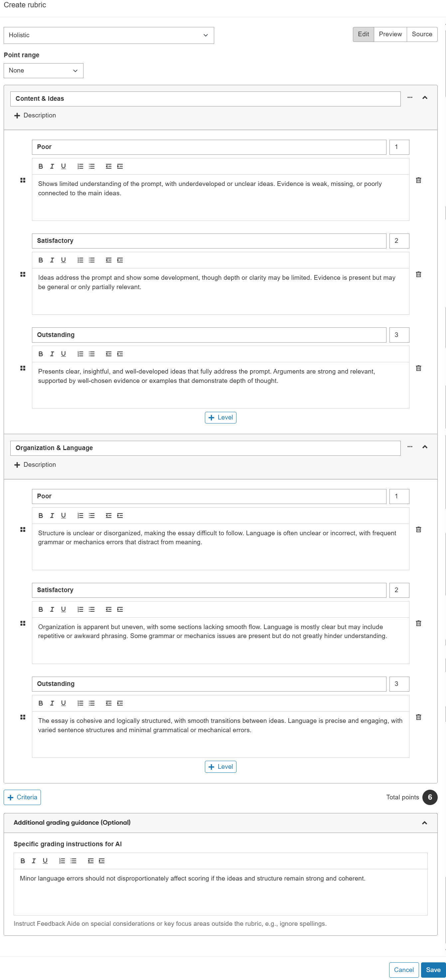Viewport: 446px width, 980px height.
Task: Select the Source tab
Action: pyautogui.click(x=422, y=34)
